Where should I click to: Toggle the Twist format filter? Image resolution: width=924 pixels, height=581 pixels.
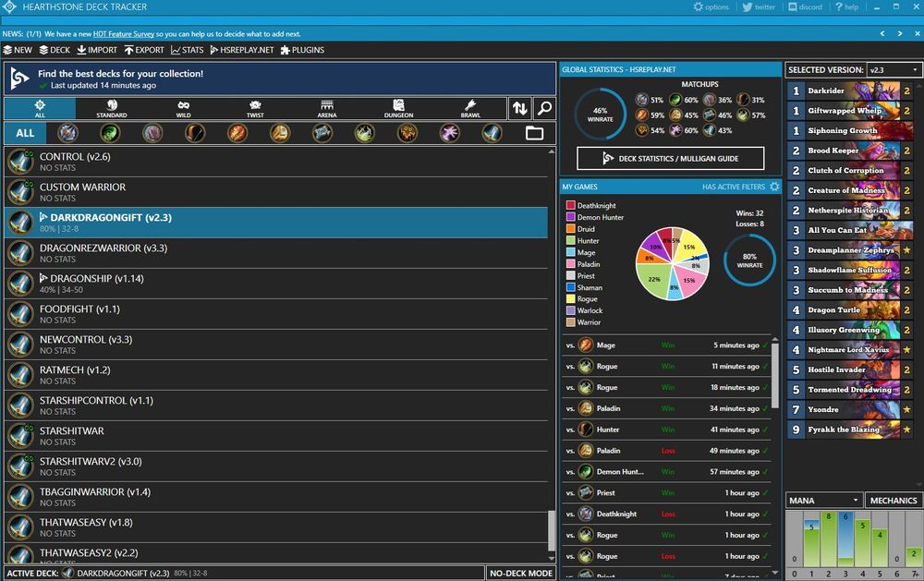click(x=255, y=108)
